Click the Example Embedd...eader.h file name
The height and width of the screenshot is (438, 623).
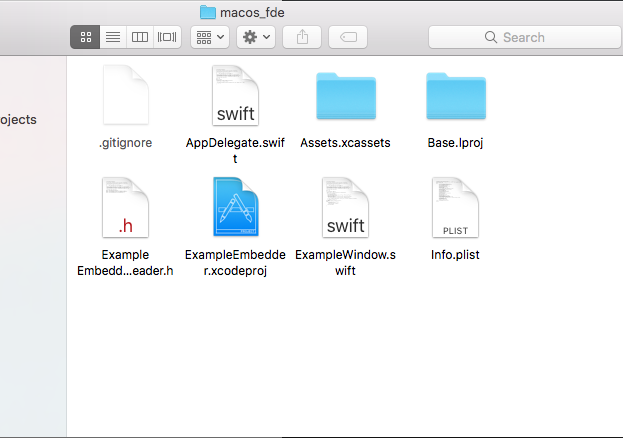125,262
